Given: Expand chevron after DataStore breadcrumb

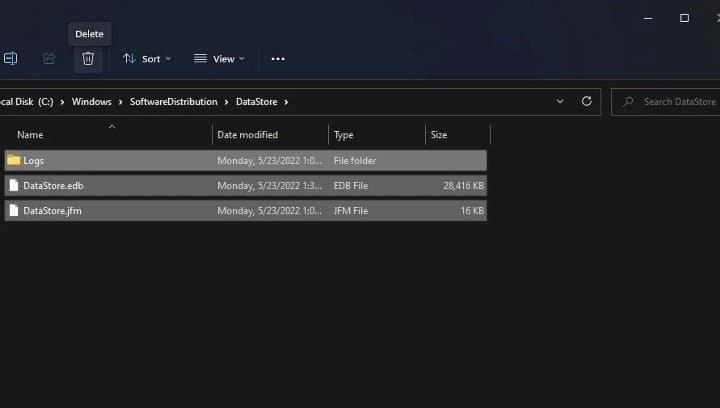Looking at the screenshot, I should (x=286, y=102).
